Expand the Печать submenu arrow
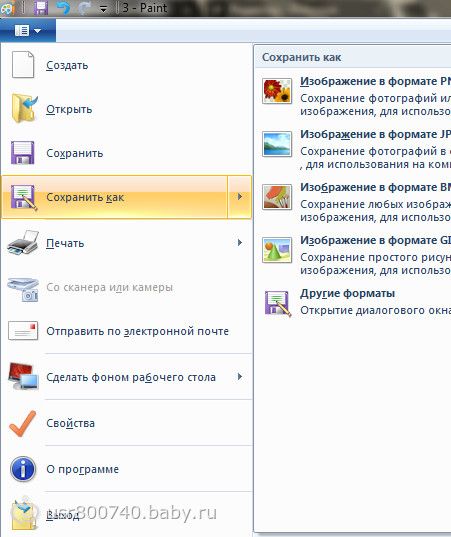 [240, 243]
